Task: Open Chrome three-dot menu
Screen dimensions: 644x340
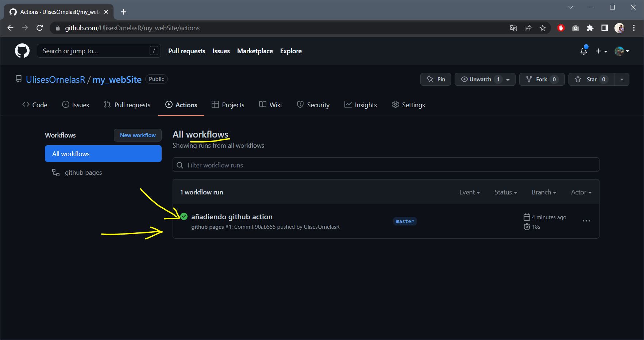Action: (634, 28)
